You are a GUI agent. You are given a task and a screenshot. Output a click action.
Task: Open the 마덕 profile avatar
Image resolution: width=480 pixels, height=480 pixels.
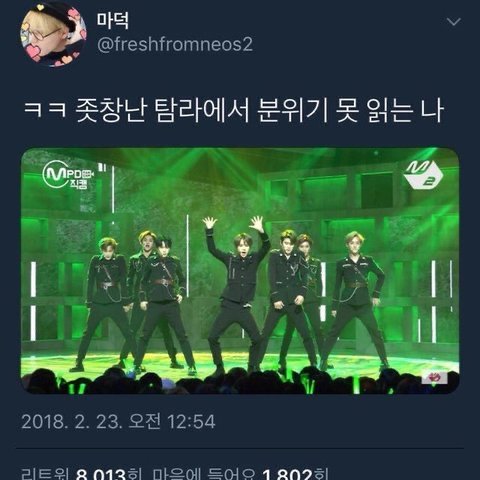coord(53,34)
